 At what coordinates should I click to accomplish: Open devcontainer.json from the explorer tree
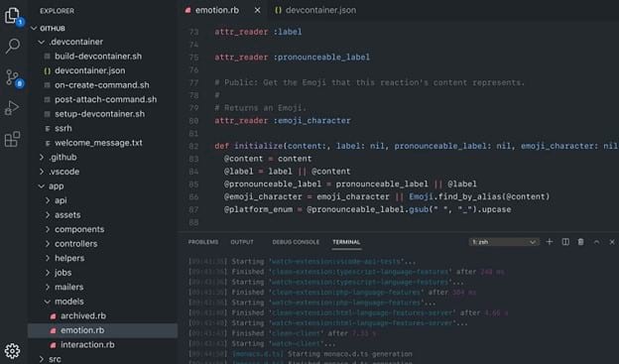(x=89, y=70)
